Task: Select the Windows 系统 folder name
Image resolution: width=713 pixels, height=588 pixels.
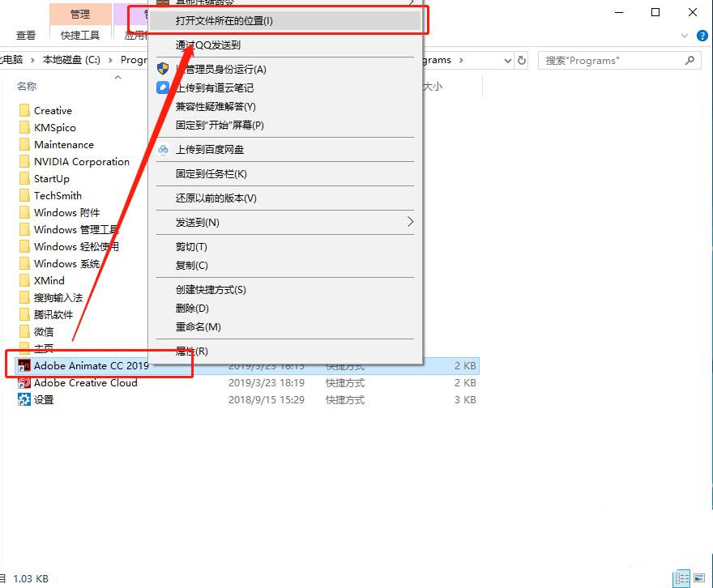Action: click(x=66, y=263)
